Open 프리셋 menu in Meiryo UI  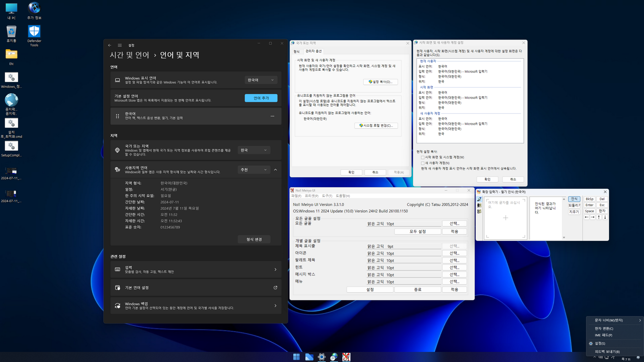[311, 196]
